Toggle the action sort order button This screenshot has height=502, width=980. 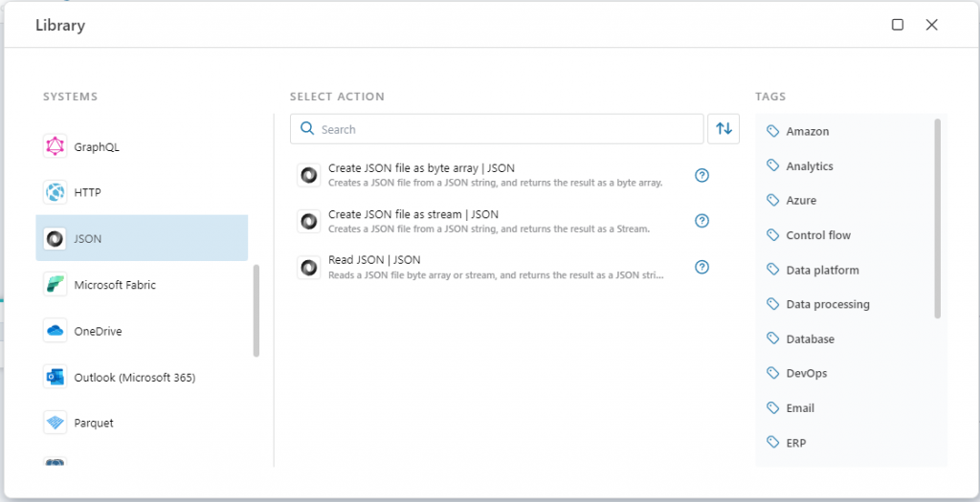(x=724, y=129)
